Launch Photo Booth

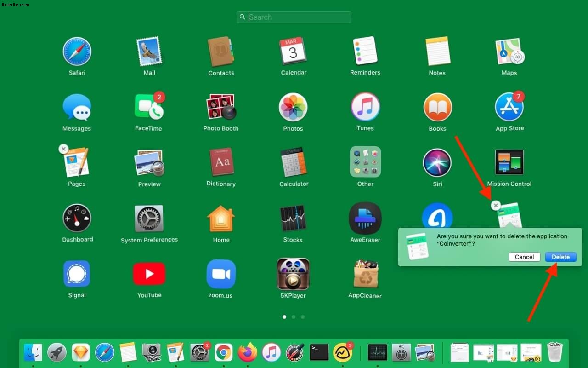click(221, 107)
